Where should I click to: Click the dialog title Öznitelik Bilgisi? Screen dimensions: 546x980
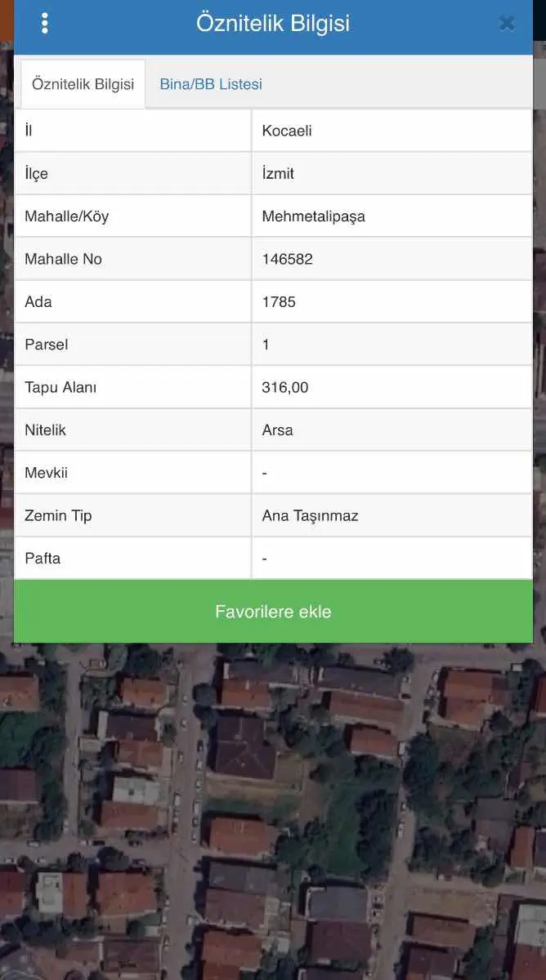pos(273,23)
